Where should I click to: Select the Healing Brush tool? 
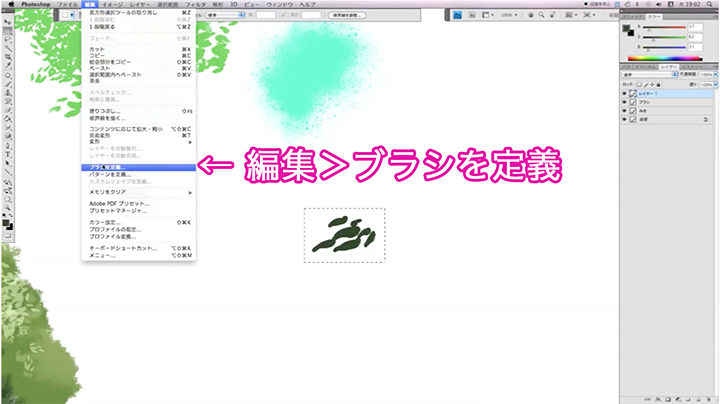pyautogui.click(x=8, y=75)
